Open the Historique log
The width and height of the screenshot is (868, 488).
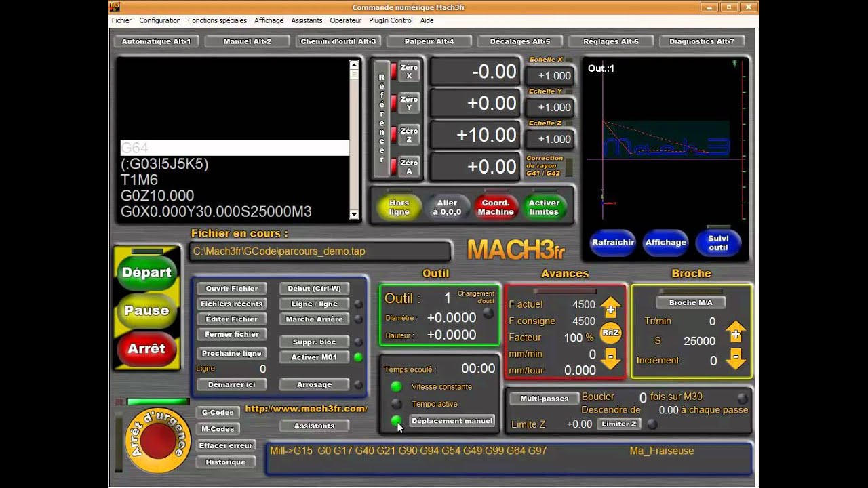coord(226,462)
